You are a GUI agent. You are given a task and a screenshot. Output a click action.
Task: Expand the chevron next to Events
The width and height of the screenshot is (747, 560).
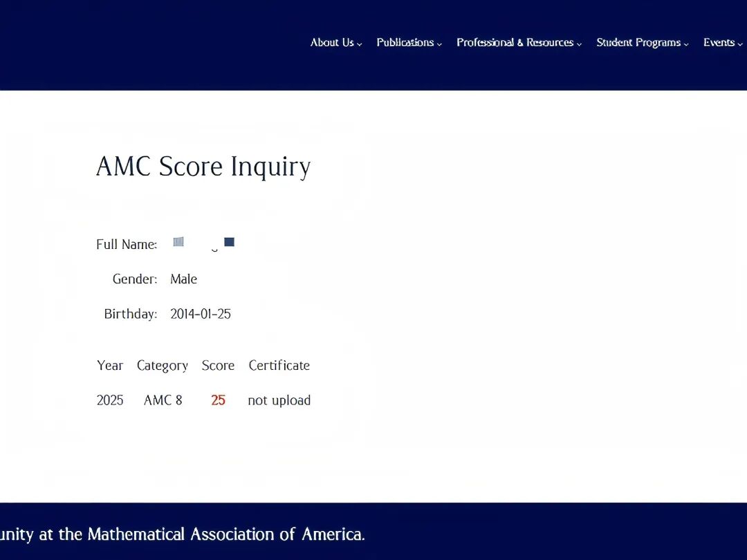coord(740,44)
